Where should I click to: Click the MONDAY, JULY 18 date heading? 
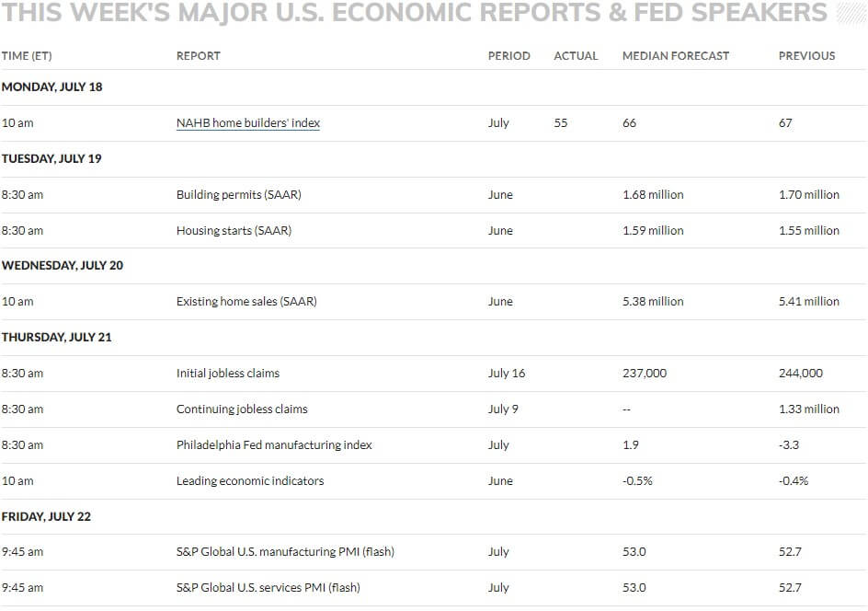click(52, 87)
